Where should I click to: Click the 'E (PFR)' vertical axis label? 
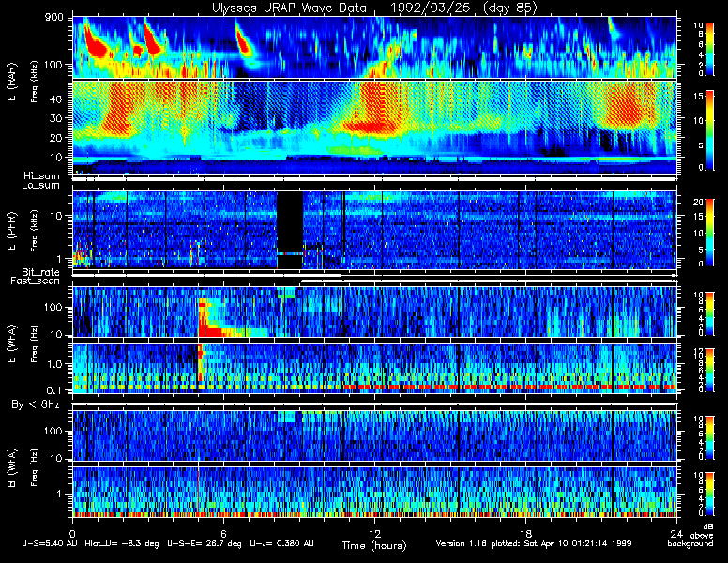pyautogui.click(x=11, y=231)
